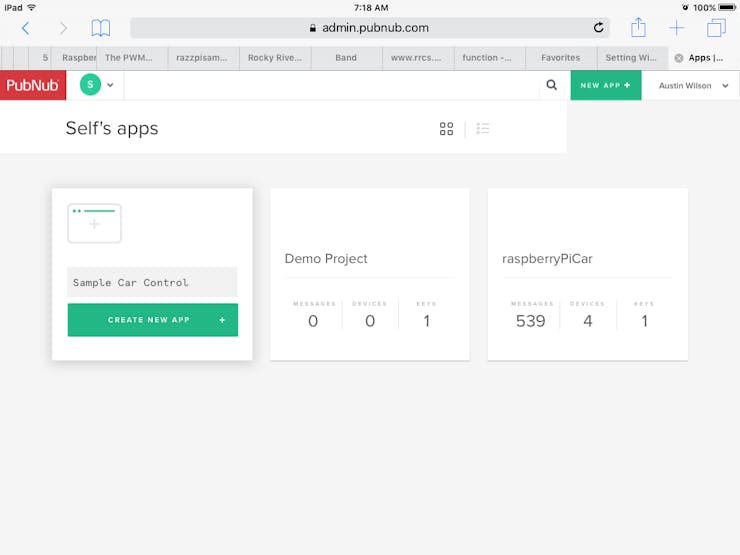The width and height of the screenshot is (740, 555).
Task: Click the Sample Car Control name field
Action: (152, 282)
